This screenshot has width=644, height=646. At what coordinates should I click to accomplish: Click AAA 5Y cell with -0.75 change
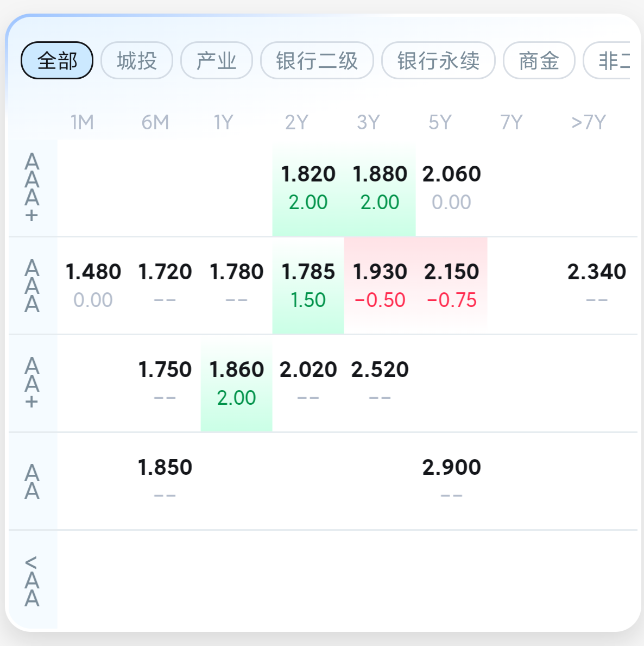[x=452, y=285]
